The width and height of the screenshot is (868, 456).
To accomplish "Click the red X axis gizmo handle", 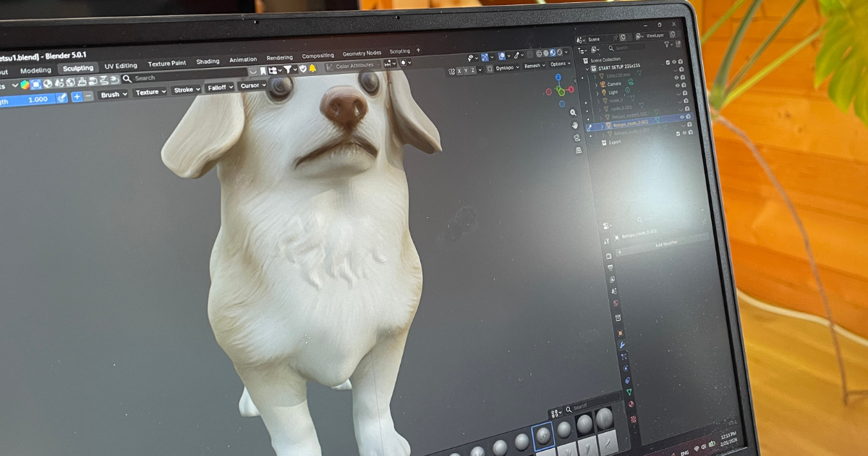I will click(571, 89).
